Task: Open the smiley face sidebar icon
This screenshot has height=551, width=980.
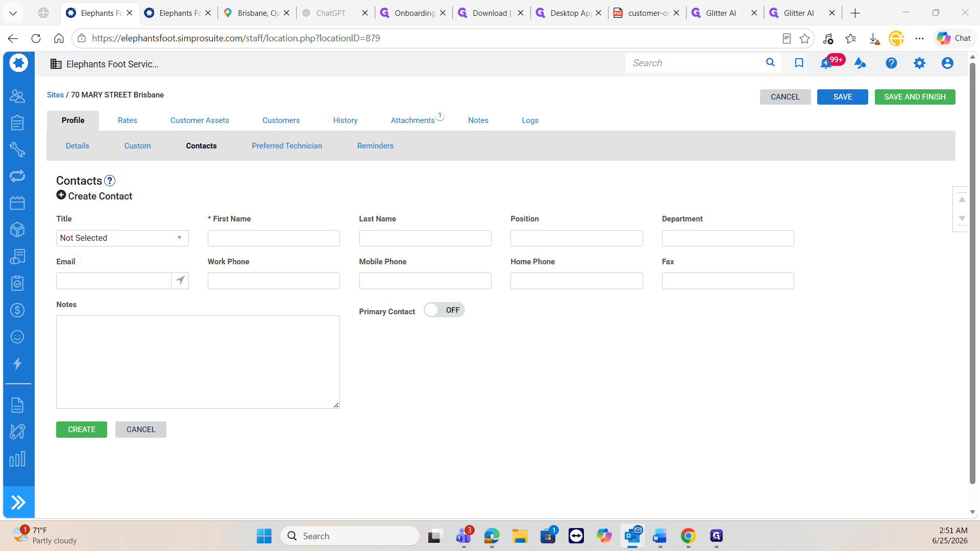Action: point(17,337)
